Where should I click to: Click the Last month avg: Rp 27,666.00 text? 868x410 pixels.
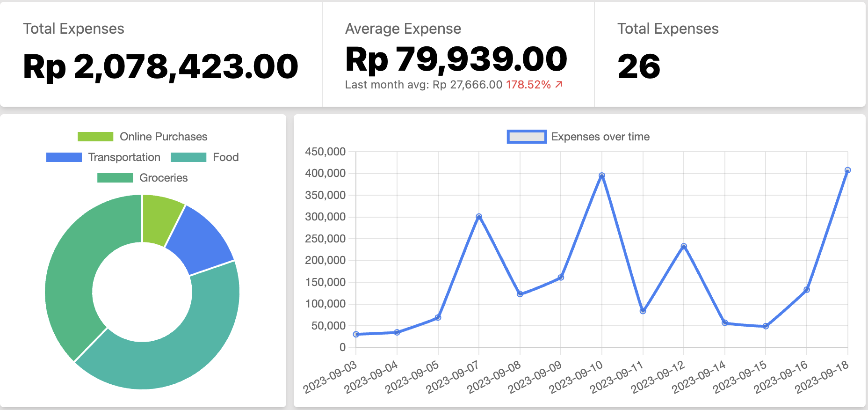pyautogui.click(x=424, y=85)
